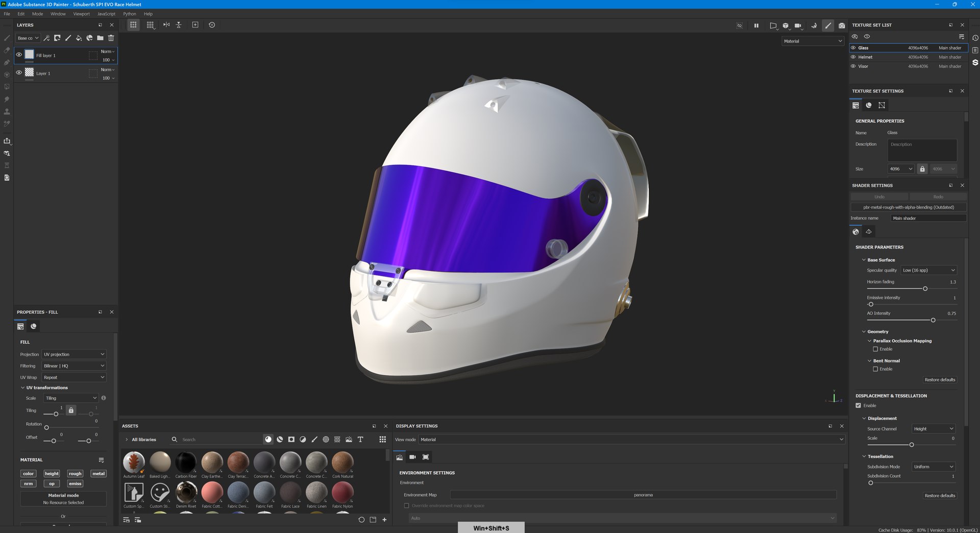Click Restore defaults under Geometry
This screenshot has width=980, height=533.
(940, 380)
